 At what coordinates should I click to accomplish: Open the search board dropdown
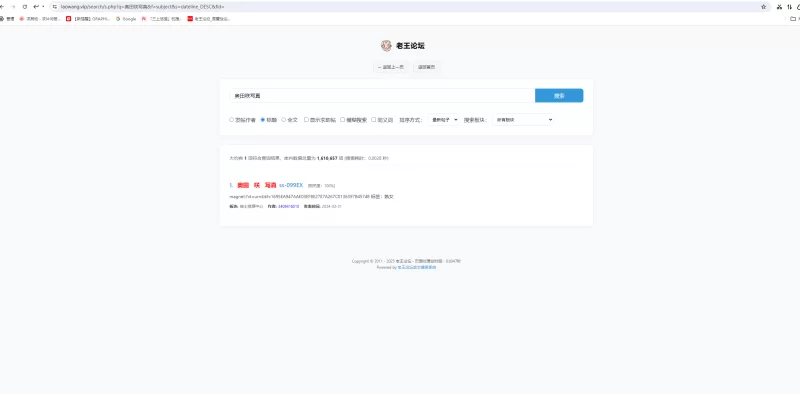click(x=523, y=120)
